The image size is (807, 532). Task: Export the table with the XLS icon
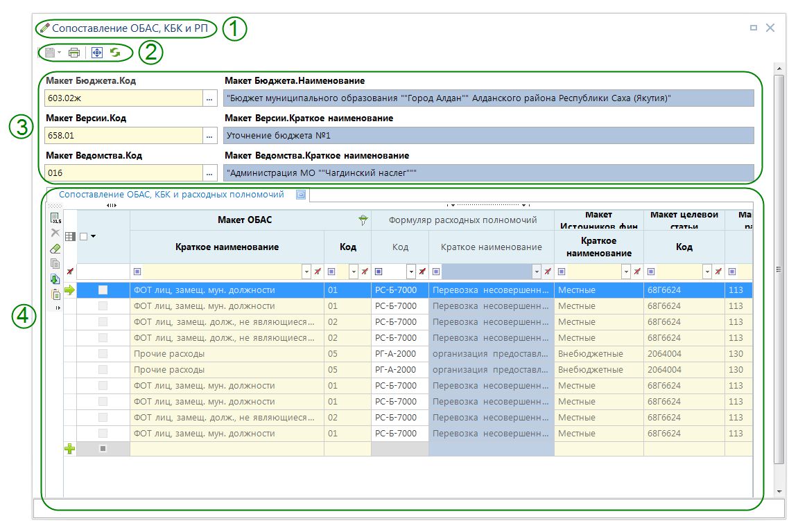[56, 220]
